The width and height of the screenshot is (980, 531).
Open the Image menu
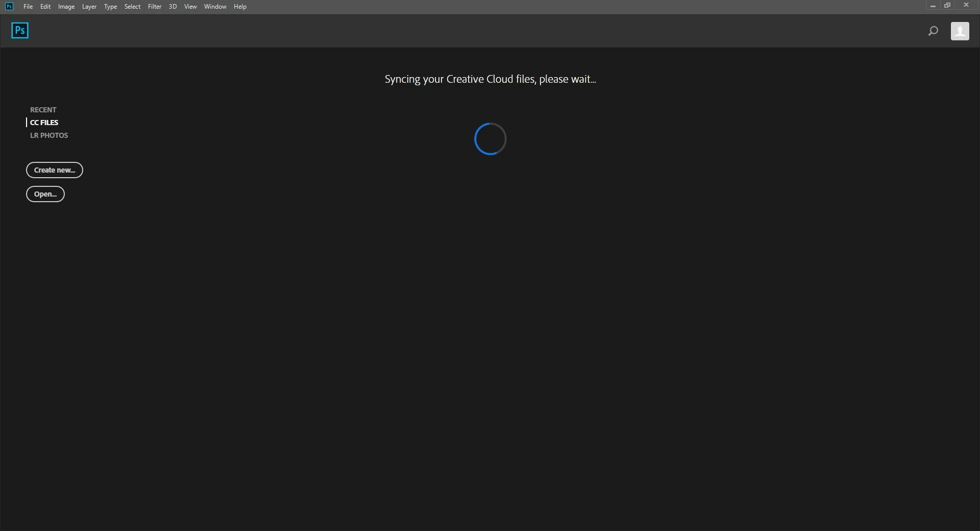(66, 7)
